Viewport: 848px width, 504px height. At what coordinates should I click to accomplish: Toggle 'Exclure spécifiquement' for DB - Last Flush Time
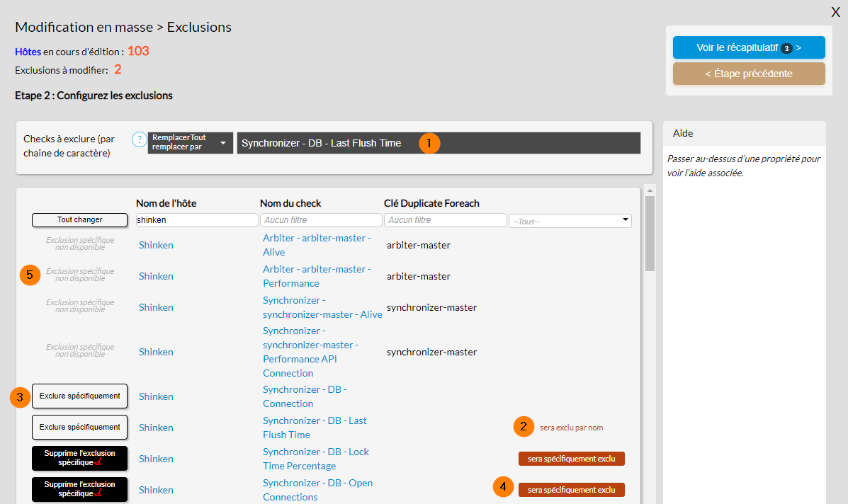click(79, 428)
